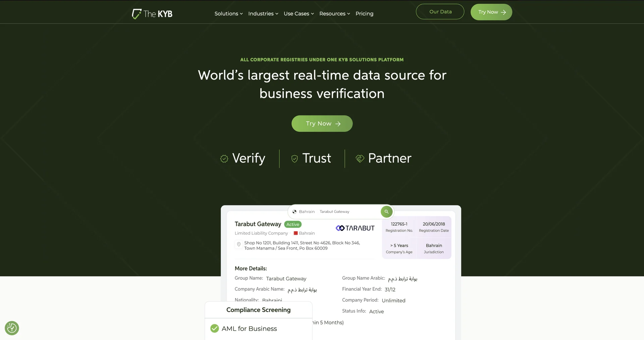The image size is (644, 340).
Task: Expand the Resources dropdown menu
Action: click(335, 14)
